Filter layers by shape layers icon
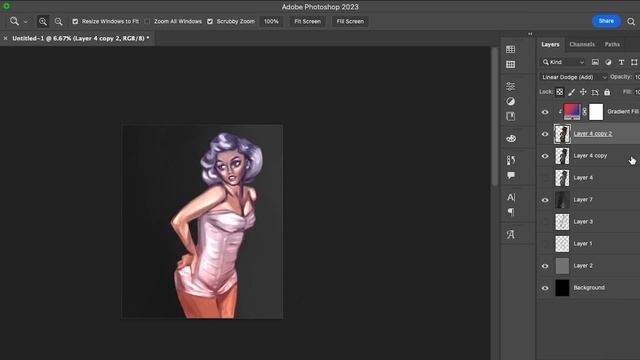Screen dimensions: 640x360 tap(634, 62)
